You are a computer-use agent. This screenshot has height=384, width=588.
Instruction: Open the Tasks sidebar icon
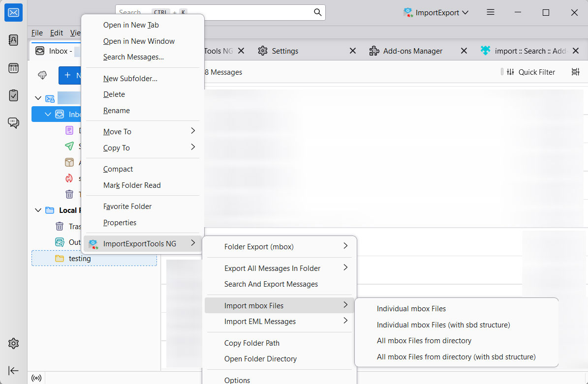(x=13, y=95)
